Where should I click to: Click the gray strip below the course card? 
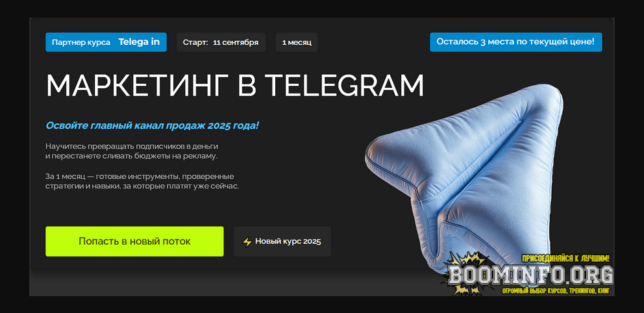tap(321, 284)
